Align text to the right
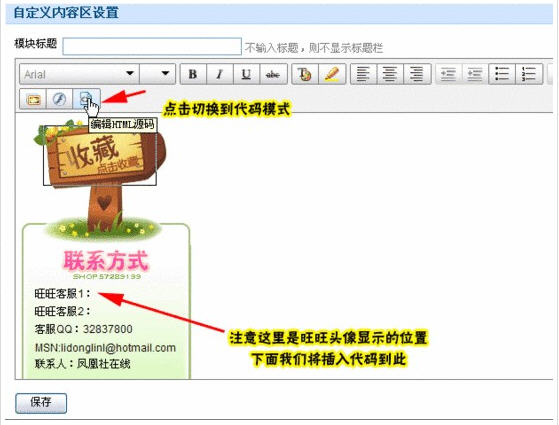The height and width of the screenshot is (425, 559). pos(417,74)
